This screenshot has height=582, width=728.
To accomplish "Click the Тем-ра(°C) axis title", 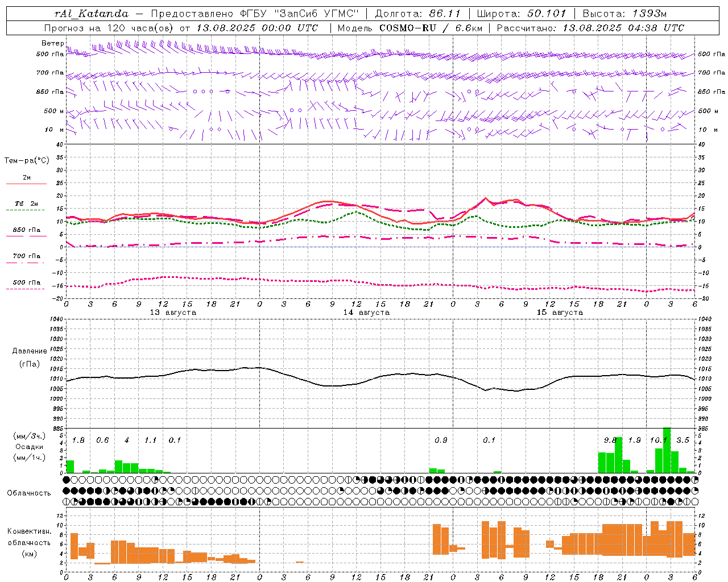I will 27,161.
